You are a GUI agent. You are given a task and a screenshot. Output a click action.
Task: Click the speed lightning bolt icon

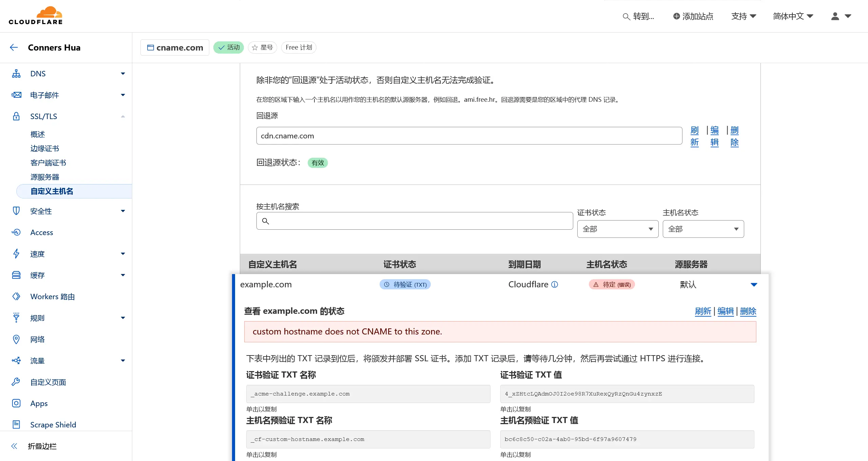(16, 254)
